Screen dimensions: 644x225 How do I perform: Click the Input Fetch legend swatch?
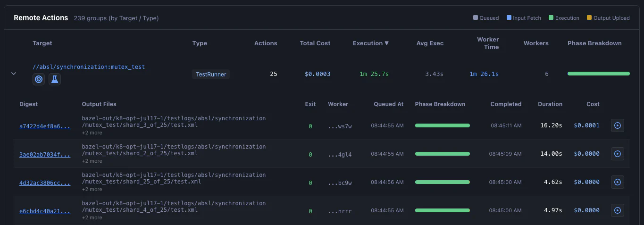[509, 18]
